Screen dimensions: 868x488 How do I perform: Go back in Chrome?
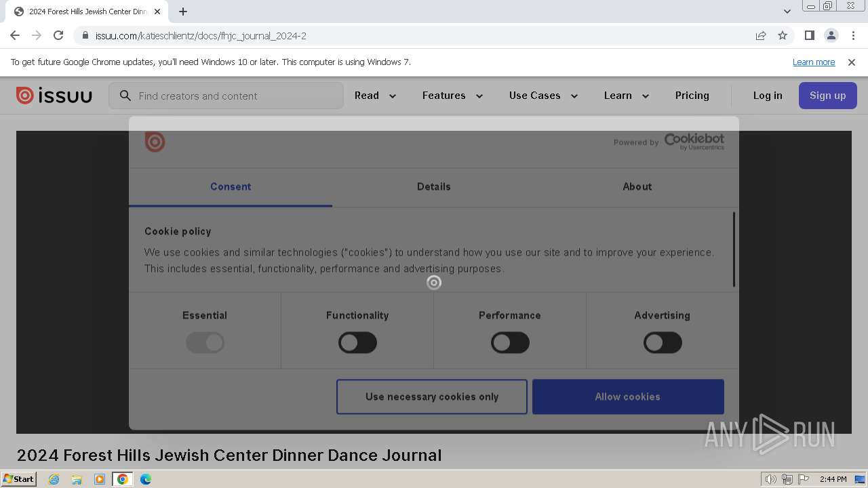point(15,35)
